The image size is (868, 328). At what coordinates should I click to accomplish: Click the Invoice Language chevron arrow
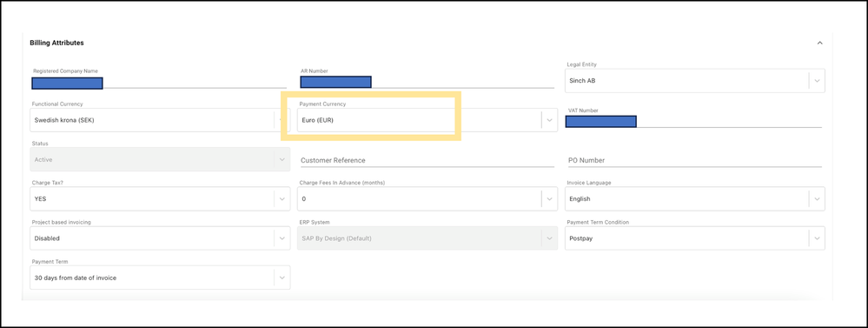tap(817, 199)
